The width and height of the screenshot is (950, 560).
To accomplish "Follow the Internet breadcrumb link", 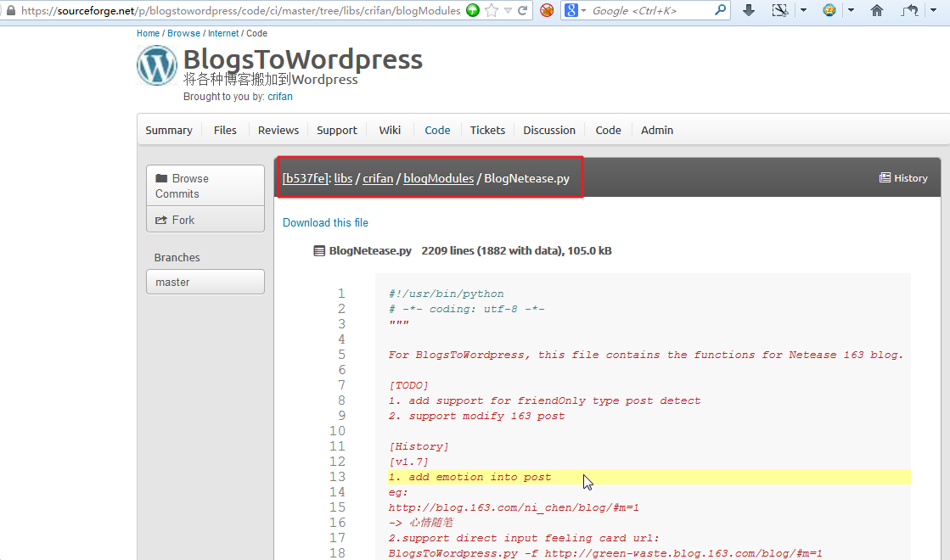I will [223, 33].
